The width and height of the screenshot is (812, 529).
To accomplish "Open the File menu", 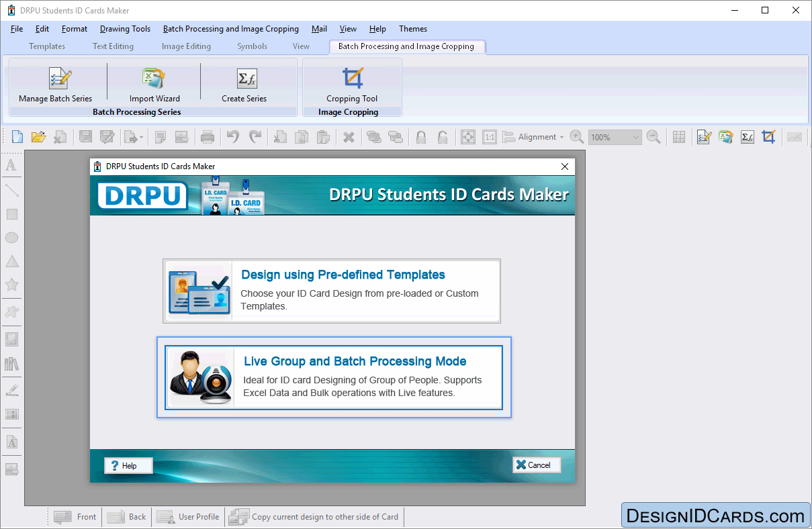I will pyautogui.click(x=17, y=29).
